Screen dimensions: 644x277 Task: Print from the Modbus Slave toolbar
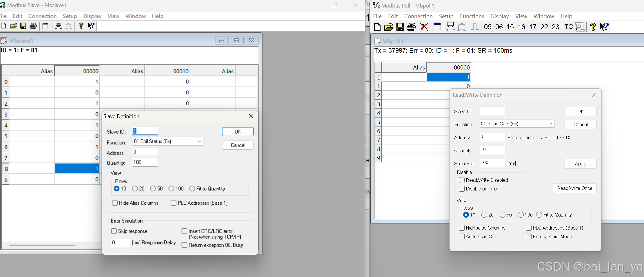click(x=33, y=26)
